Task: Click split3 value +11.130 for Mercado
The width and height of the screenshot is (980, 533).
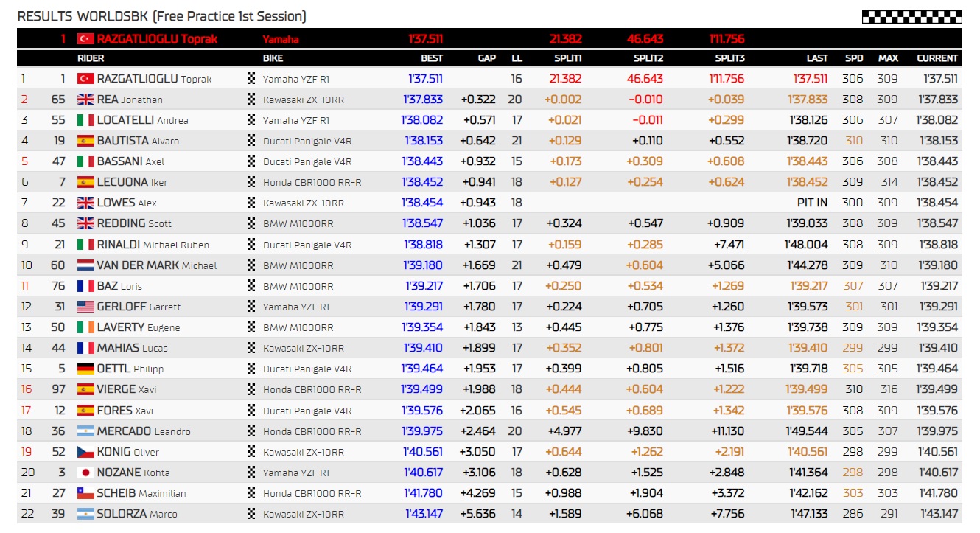Action: click(727, 431)
